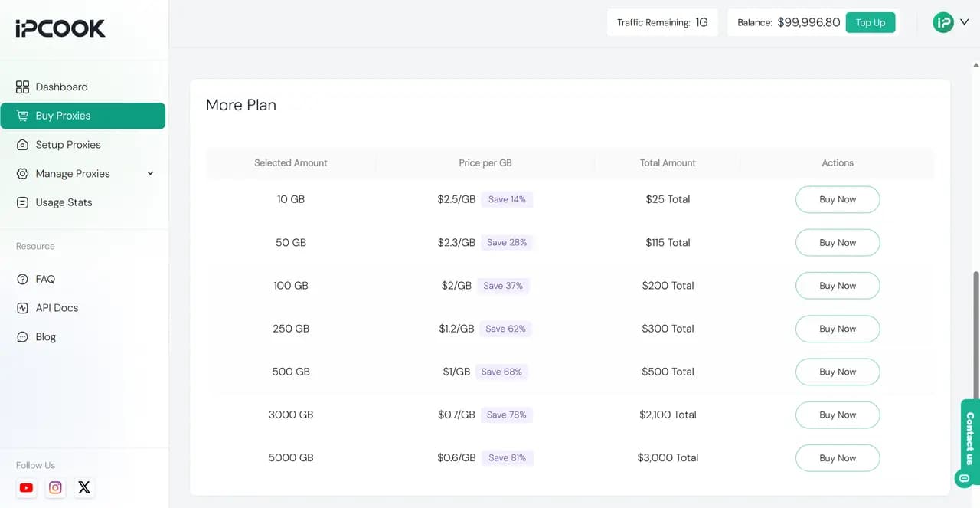Click the 3000 GB amount cell

(x=291, y=415)
